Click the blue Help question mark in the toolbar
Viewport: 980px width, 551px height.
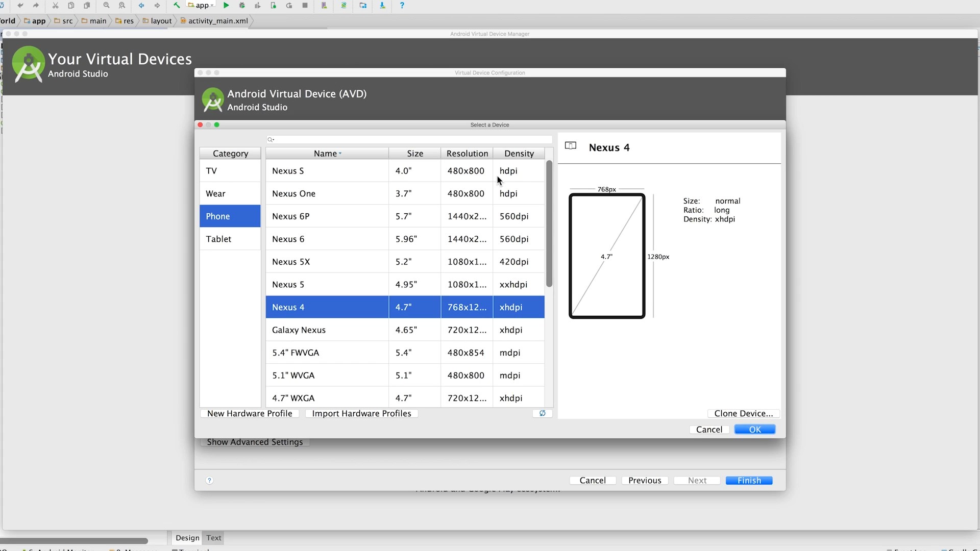coord(402,6)
